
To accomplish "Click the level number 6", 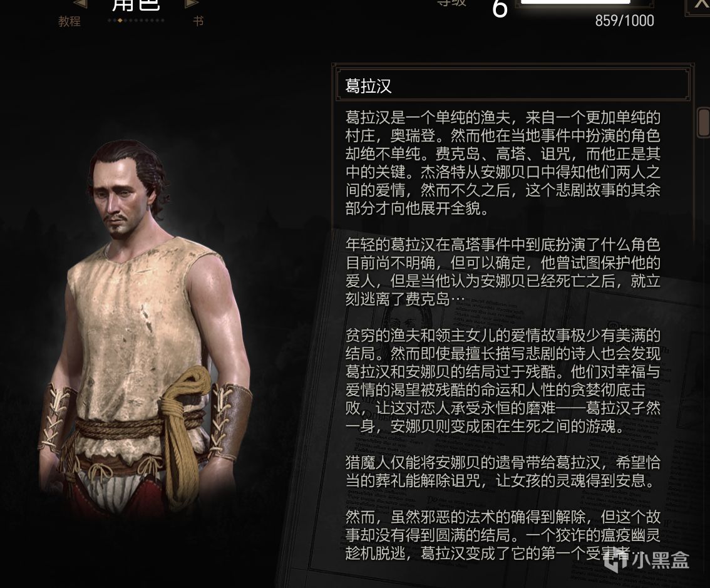I will point(500,9).
